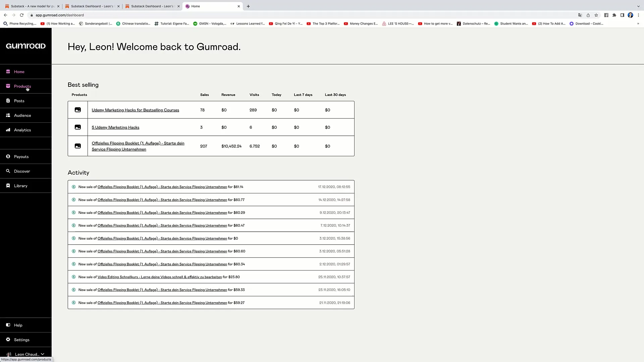This screenshot has height=362, width=644.
Task: Click timestamp 17.12.2020, 08:12:55
Action: click(334, 187)
